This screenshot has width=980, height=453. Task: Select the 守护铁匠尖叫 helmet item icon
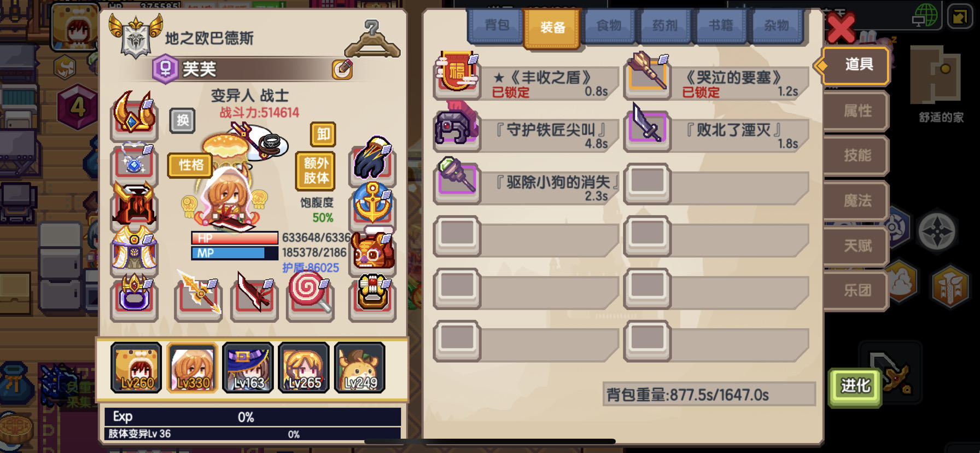[x=457, y=129]
